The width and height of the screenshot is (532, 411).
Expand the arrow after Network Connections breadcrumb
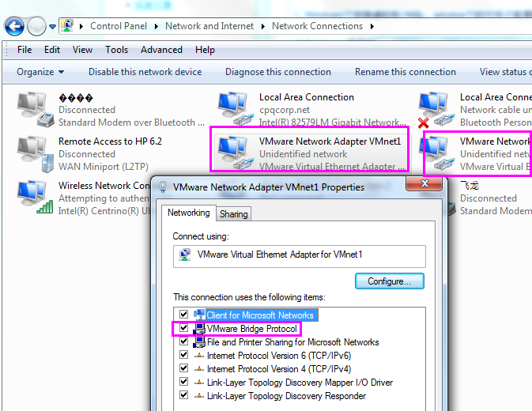click(x=372, y=26)
